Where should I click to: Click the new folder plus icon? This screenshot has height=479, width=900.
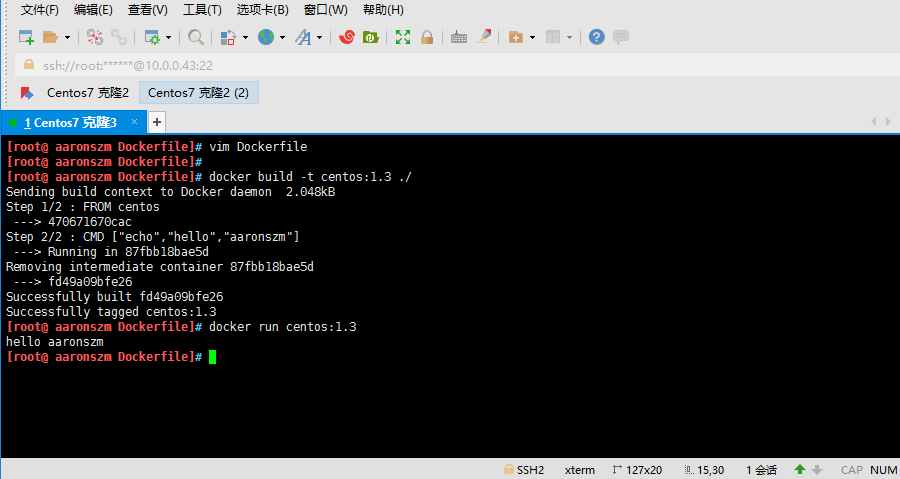tap(516, 37)
